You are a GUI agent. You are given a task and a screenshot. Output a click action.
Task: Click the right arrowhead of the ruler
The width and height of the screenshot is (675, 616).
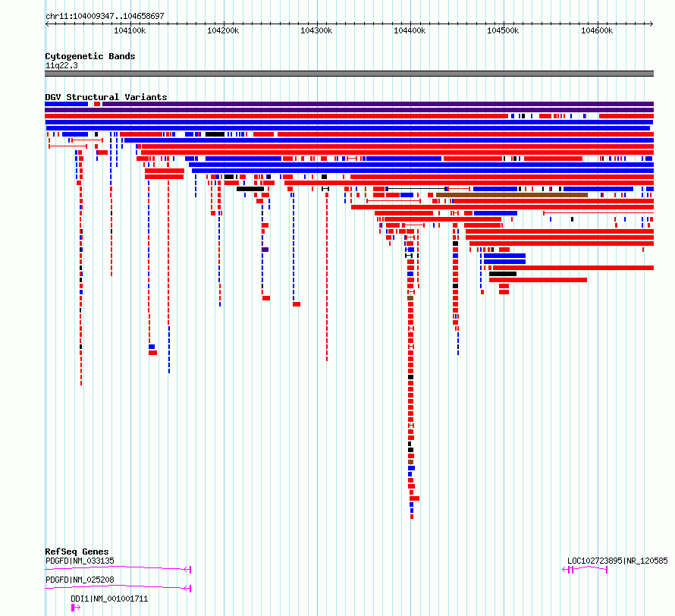tap(651, 24)
